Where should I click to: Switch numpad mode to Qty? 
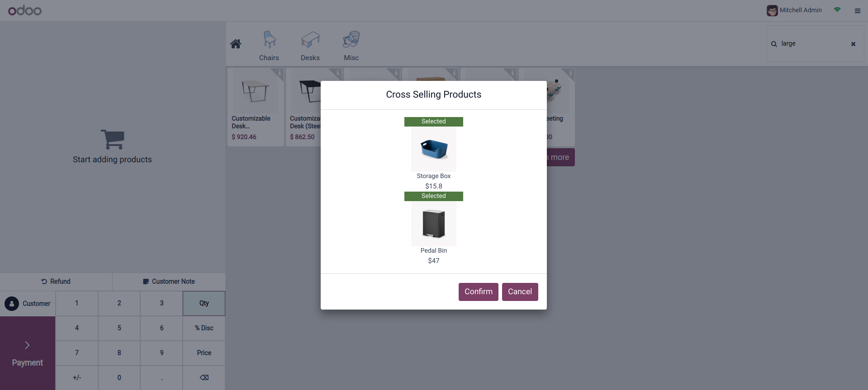click(x=204, y=303)
